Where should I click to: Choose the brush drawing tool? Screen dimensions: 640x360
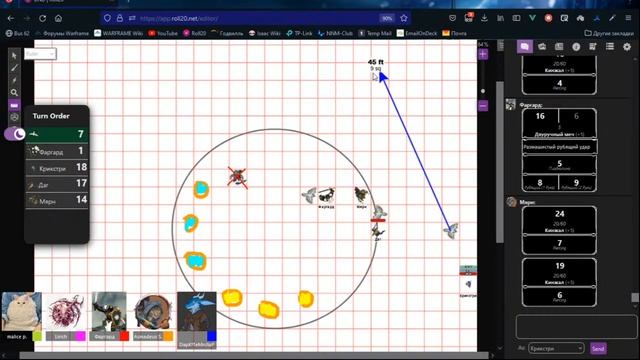[x=14, y=68]
